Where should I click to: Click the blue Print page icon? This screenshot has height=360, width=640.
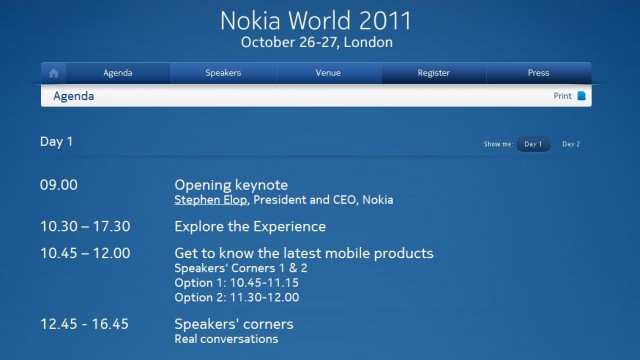[581, 96]
